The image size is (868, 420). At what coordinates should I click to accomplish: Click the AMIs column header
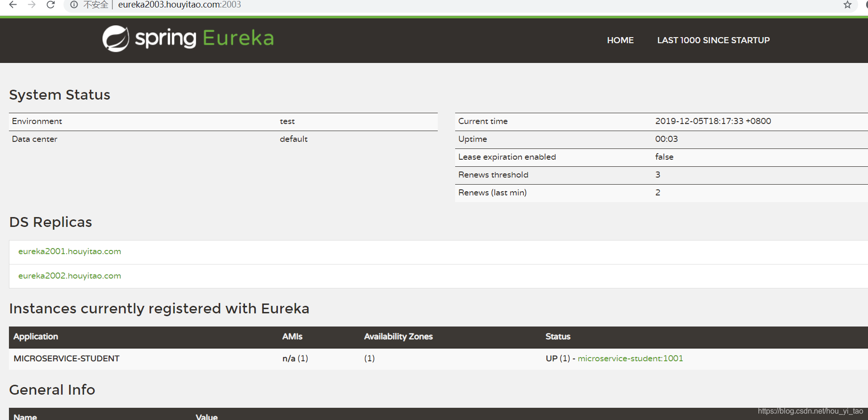coord(292,337)
